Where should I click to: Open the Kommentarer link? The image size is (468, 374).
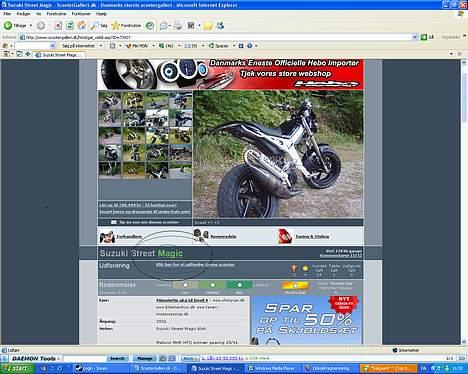(x=341, y=256)
